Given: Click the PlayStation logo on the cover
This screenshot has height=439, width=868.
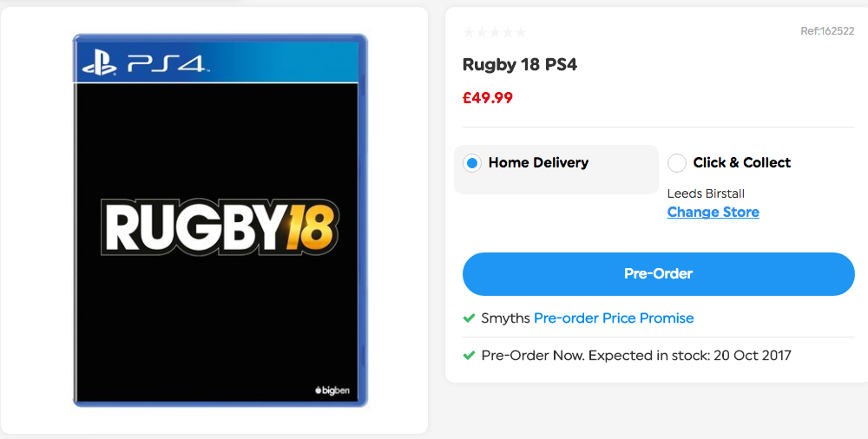Looking at the screenshot, I should 99,64.
